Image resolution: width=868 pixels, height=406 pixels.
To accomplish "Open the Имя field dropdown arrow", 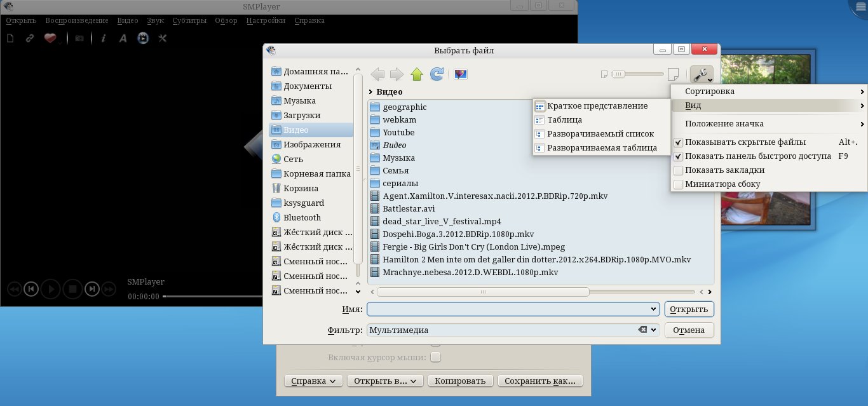I will (654, 309).
